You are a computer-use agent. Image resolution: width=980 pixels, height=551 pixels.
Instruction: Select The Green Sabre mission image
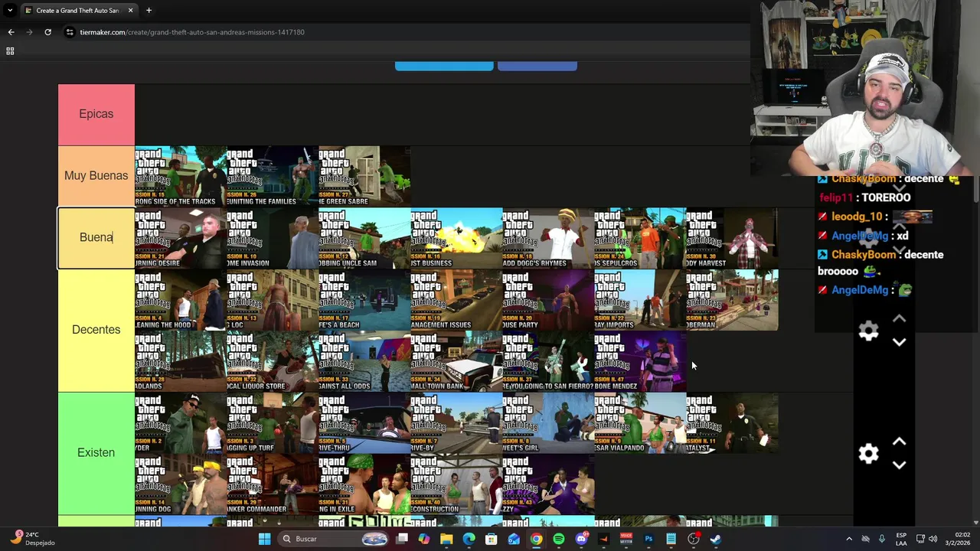coord(364,176)
